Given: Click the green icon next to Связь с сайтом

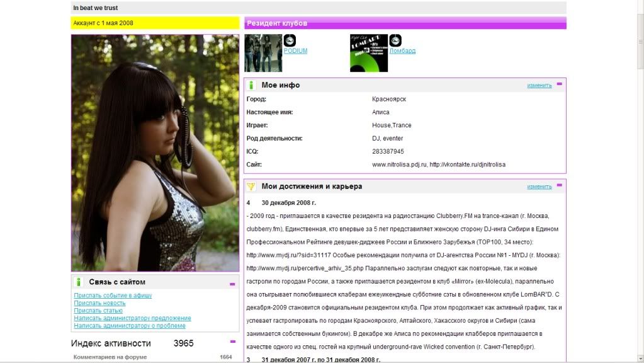Looking at the screenshot, I should tap(77, 281).
